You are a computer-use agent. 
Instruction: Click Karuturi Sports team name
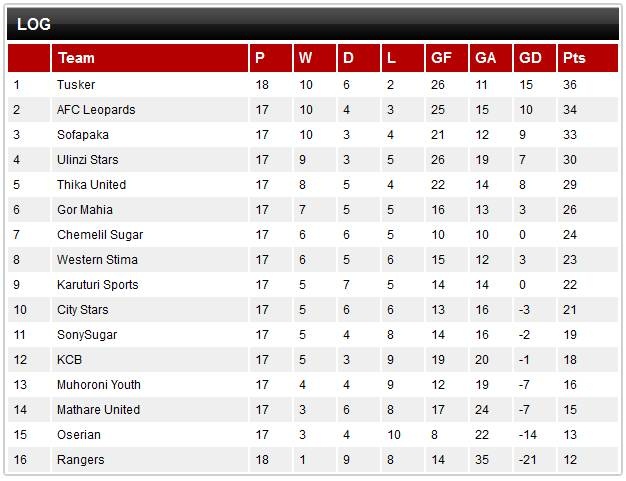[x=97, y=285]
